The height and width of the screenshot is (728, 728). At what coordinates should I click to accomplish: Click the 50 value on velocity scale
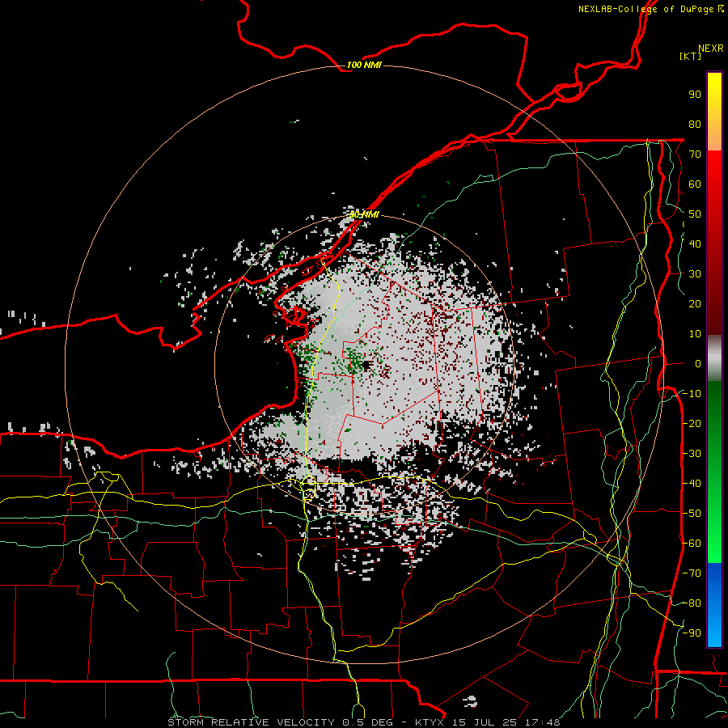coord(695,214)
